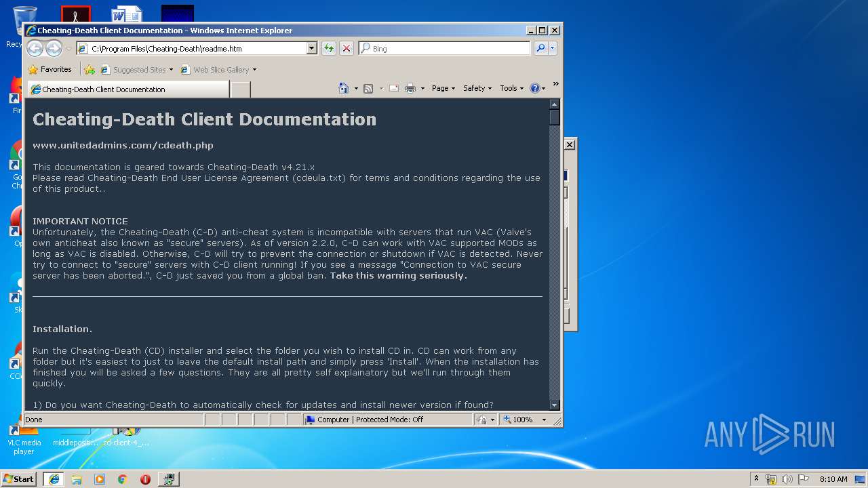The width and height of the screenshot is (868, 488).
Task: Refresh the page with the green arrows icon
Action: [329, 48]
